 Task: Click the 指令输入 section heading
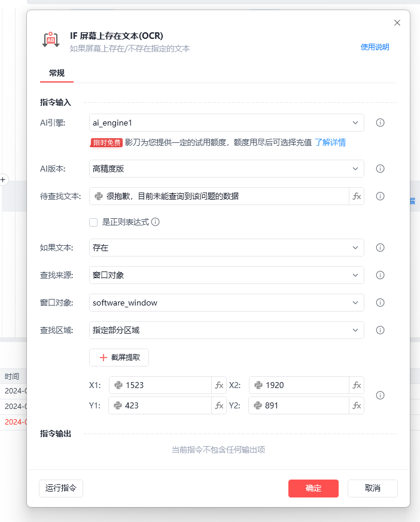point(56,102)
